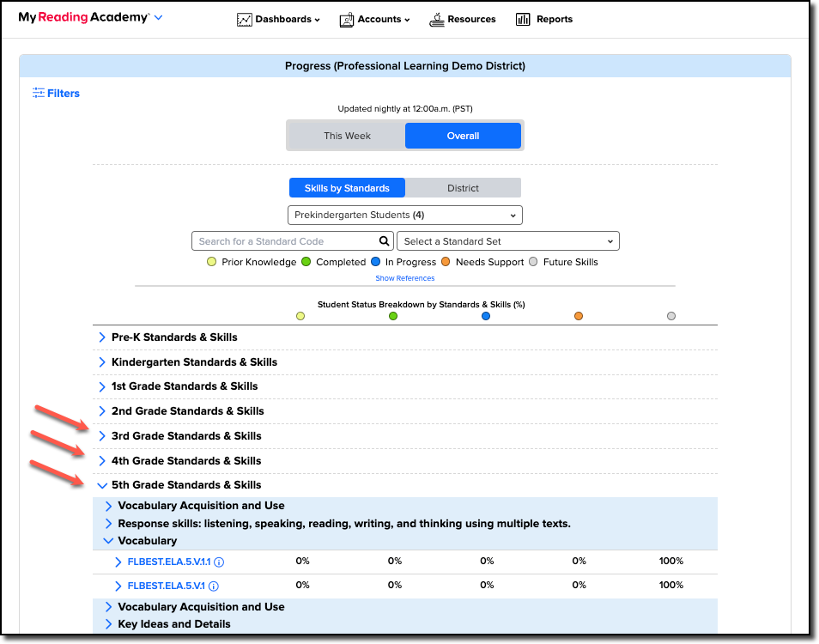Click the Prior Knowledge yellow legend dot
819x644 pixels.
[x=211, y=262]
